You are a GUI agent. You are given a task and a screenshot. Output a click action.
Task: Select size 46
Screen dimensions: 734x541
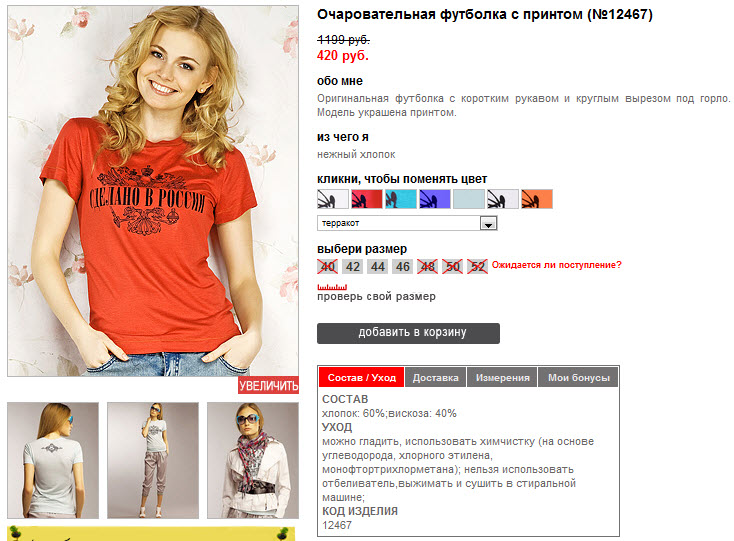coord(403,267)
